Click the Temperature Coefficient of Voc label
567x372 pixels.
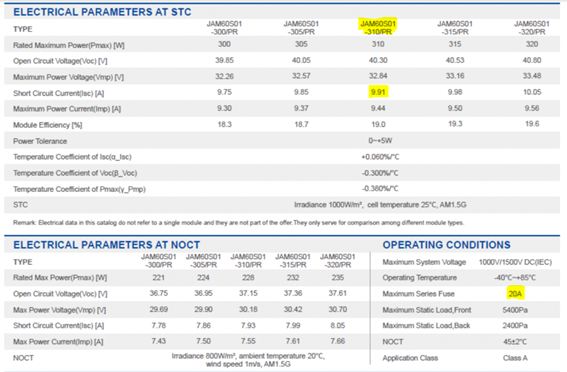75,173
